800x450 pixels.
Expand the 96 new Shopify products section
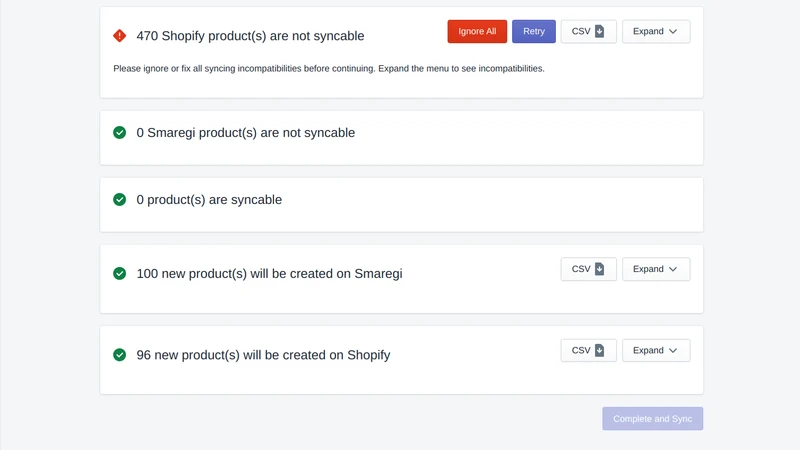pyautogui.click(x=656, y=351)
